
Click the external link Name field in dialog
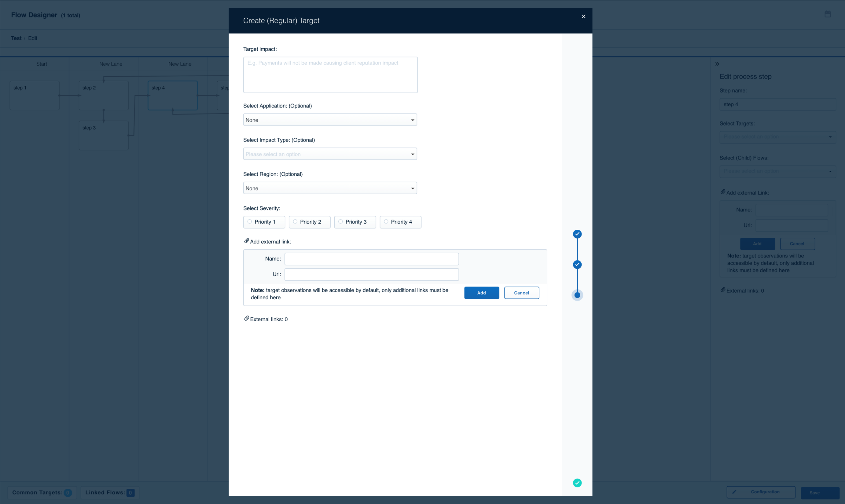click(371, 259)
